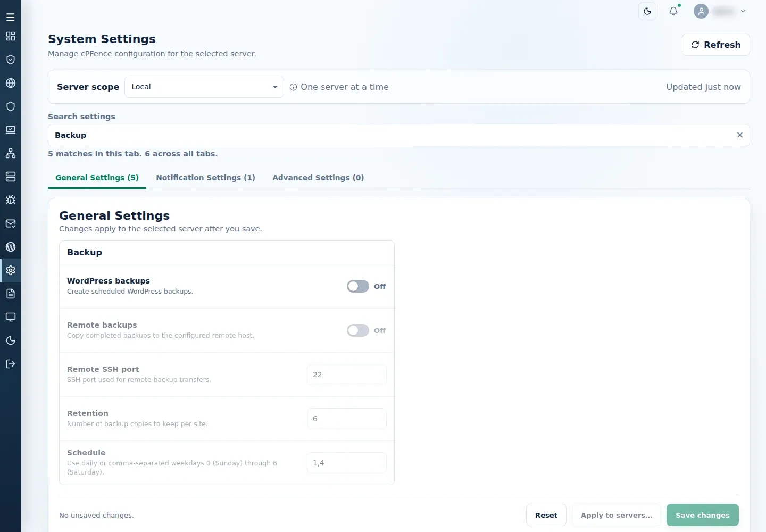Click the 'Remote SSH port' label
The height and width of the screenshot is (532, 766).
[103, 369]
